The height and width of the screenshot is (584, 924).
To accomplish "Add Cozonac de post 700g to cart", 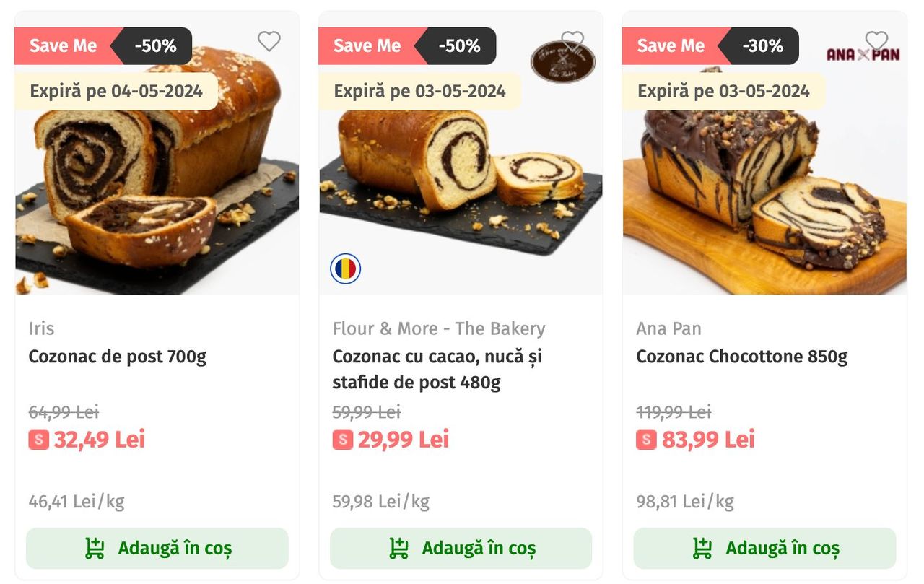I will coord(157,549).
